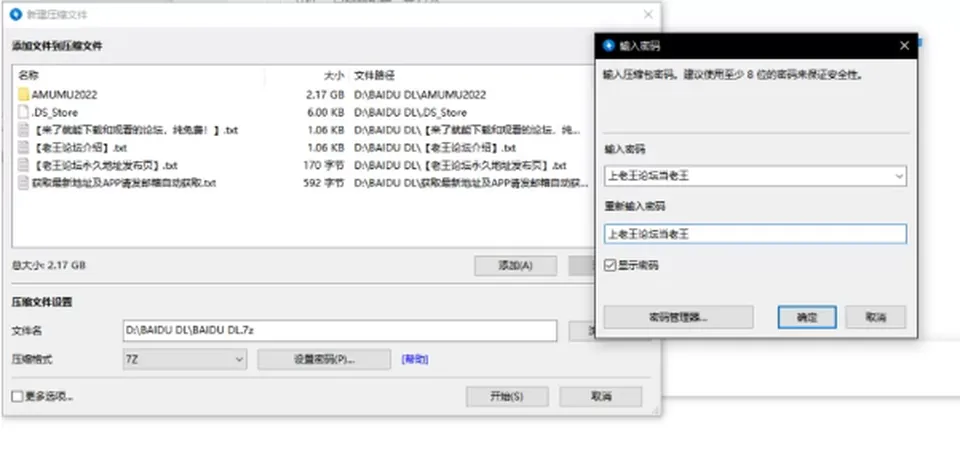Click the 来了就能下载 txt file icon
Screen dimensions: 960x452
tap(23, 130)
